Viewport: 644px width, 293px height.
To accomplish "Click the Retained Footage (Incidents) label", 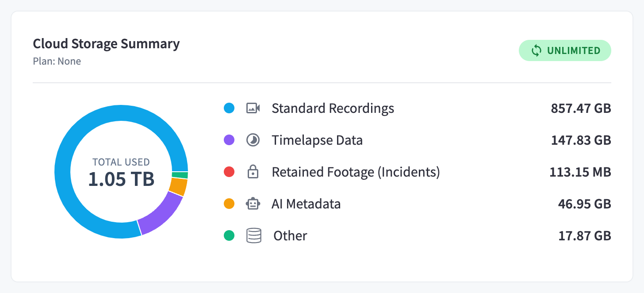I will click(x=356, y=172).
